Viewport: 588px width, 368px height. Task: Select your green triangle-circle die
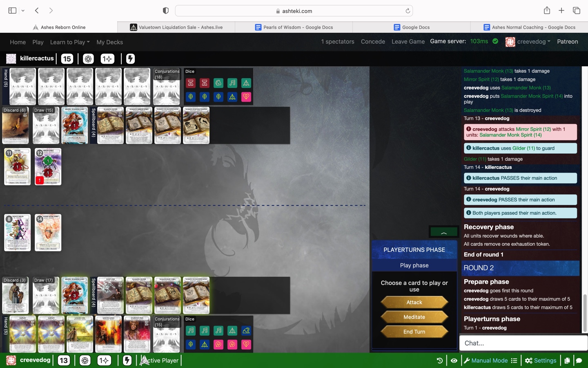[232, 330]
